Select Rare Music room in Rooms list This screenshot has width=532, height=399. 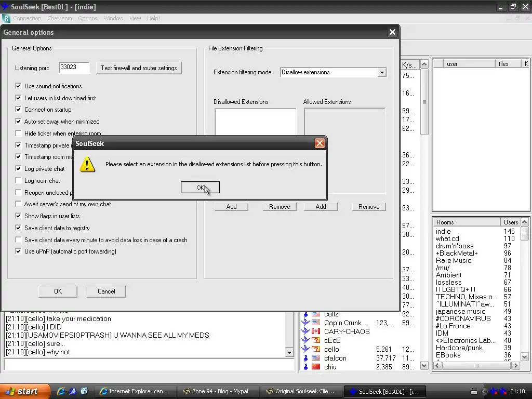[x=453, y=261]
